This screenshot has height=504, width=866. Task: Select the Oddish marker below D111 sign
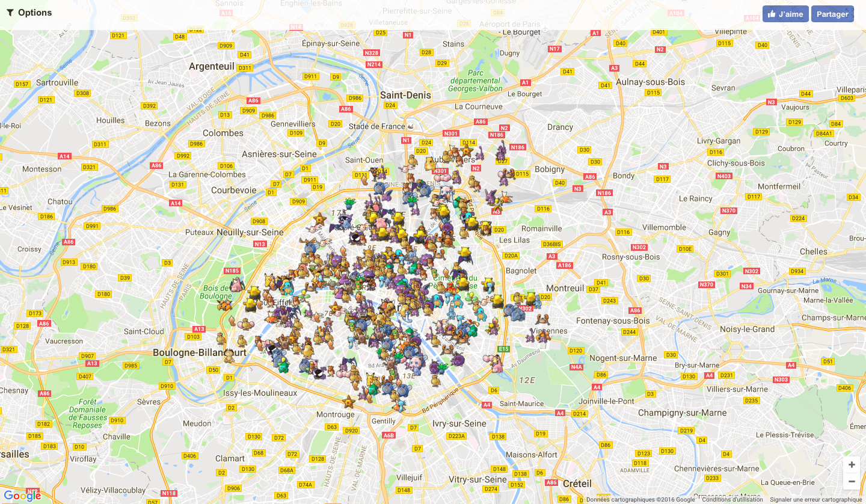click(x=350, y=204)
